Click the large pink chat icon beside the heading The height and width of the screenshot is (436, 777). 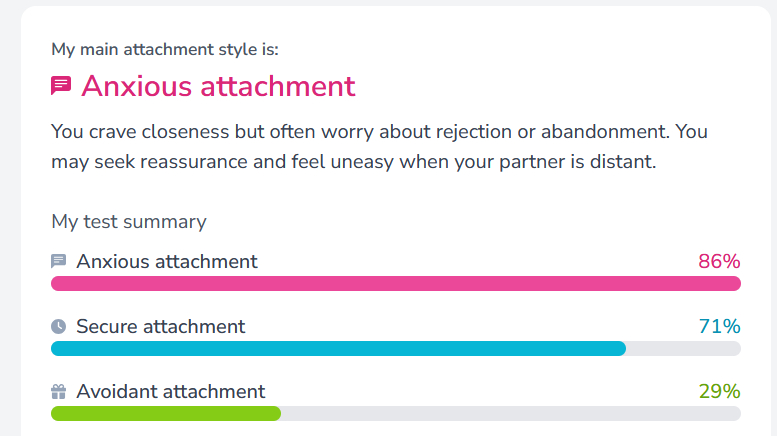[x=61, y=86]
